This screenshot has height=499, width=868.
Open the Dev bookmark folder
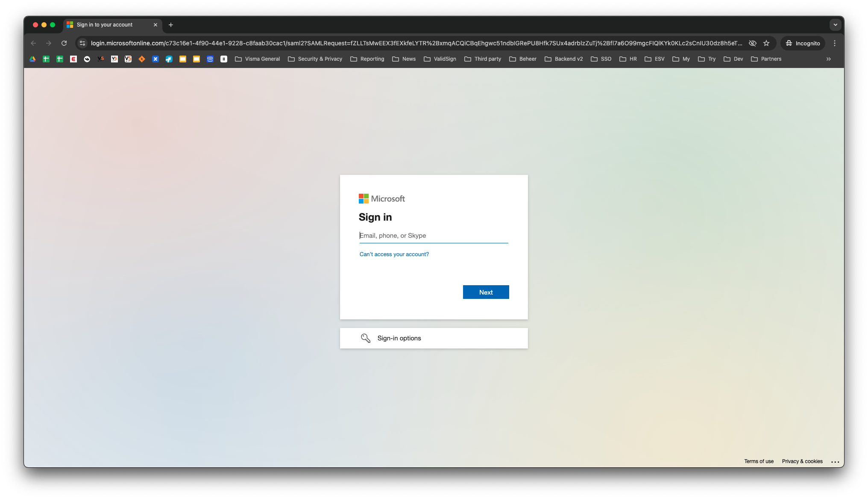733,59
